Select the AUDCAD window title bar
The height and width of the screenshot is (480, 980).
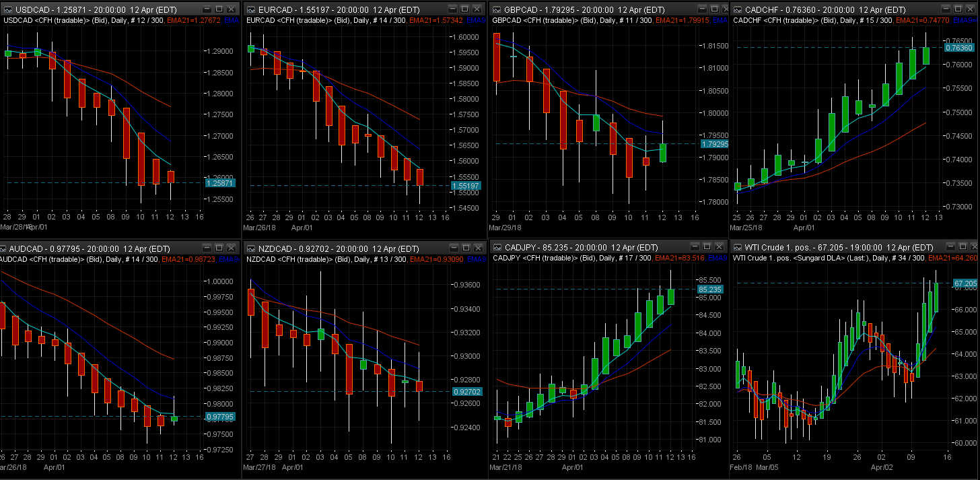pyautogui.click(x=101, y=248)
